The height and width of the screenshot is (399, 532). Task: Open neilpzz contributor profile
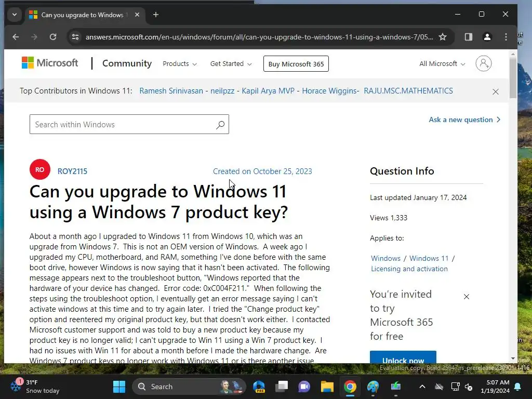click(x=222, y=91)
